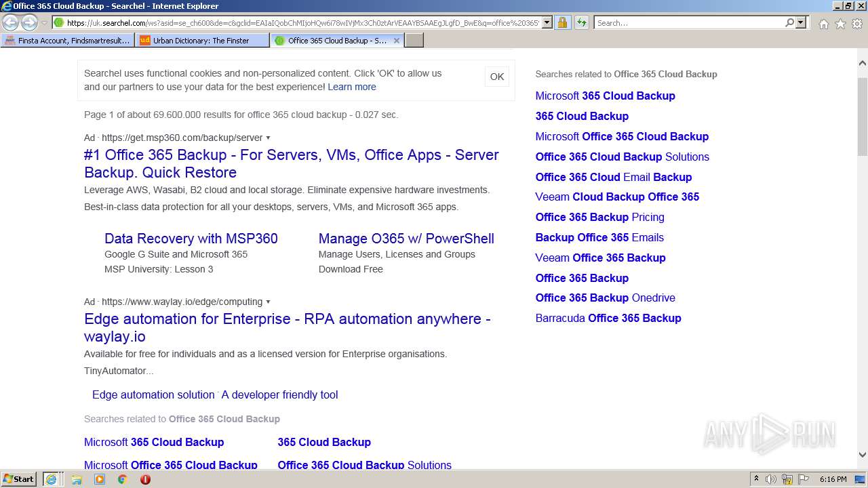Click the browser Back arrow button

tap(10, 22)
